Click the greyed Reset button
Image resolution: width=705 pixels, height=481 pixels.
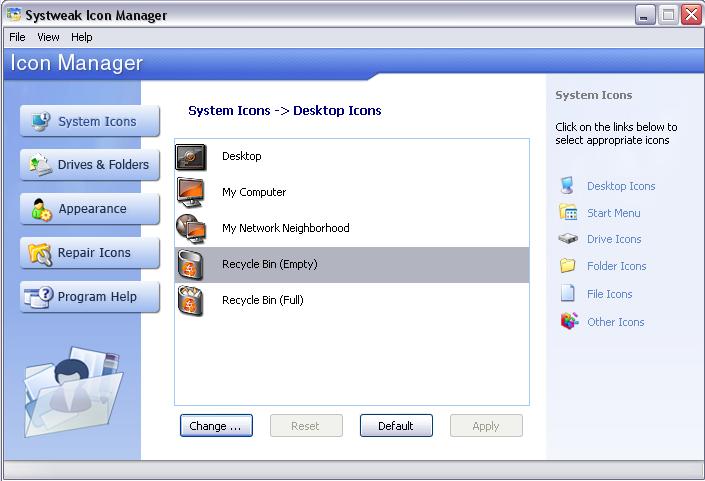[306, 426]
